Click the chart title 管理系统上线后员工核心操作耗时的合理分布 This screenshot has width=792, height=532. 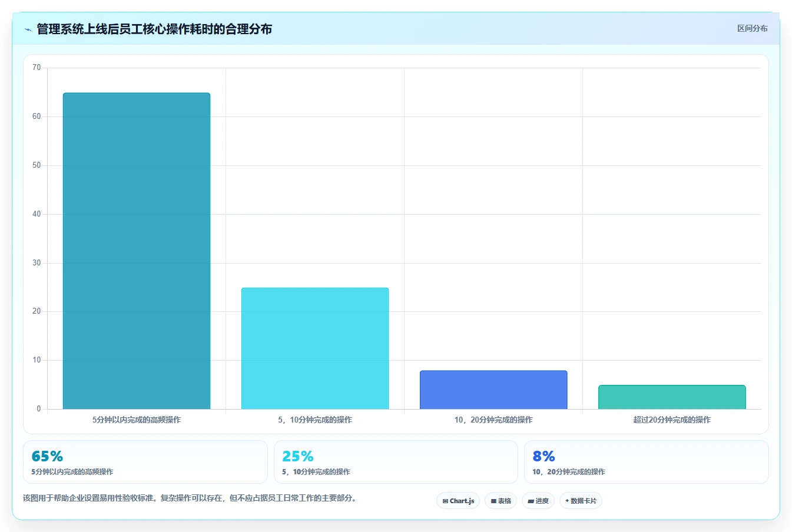click(154, 29)
